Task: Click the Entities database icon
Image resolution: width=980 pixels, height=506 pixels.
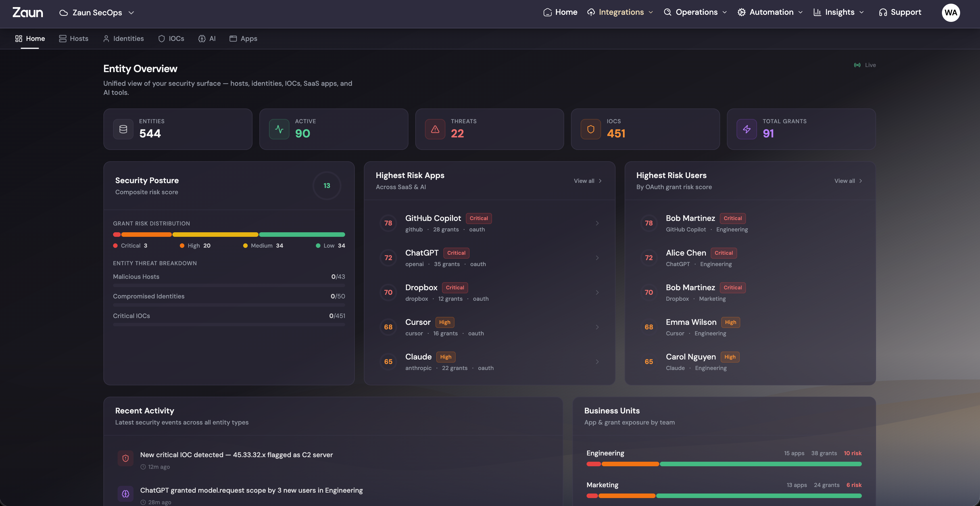Action: click(123, 129)
